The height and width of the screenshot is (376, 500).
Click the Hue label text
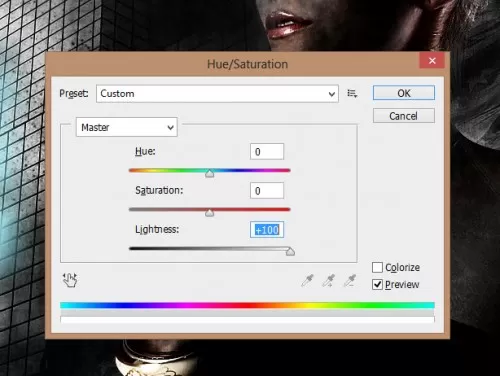145,151
